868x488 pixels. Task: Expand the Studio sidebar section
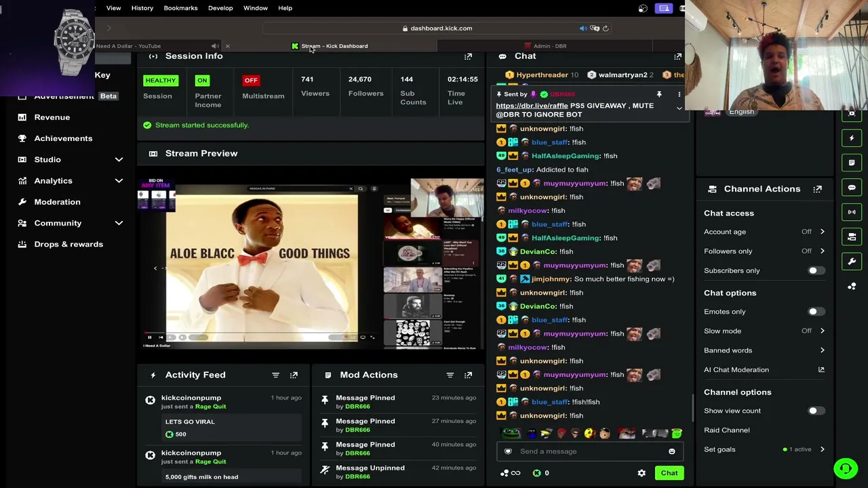119,160
